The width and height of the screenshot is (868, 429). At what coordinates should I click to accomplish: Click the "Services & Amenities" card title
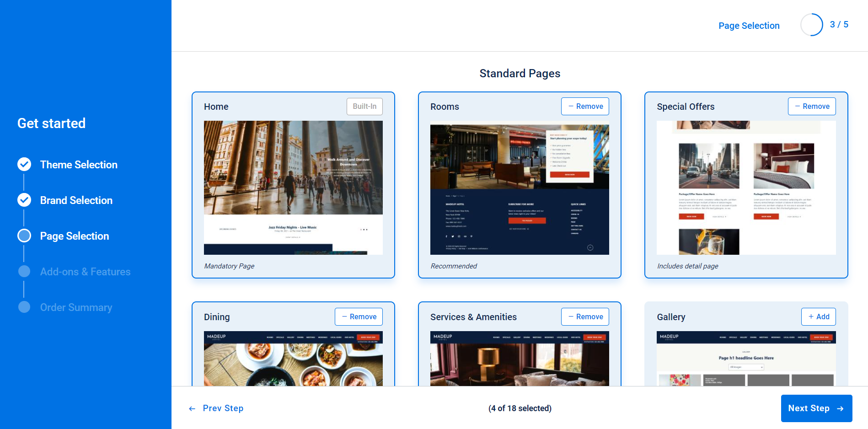(473, 317)
